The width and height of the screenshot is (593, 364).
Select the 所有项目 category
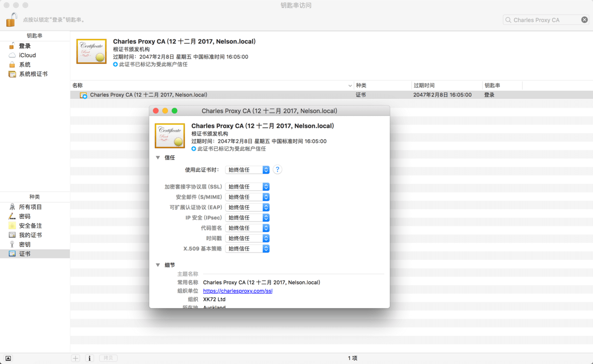[x=30, y=207]
